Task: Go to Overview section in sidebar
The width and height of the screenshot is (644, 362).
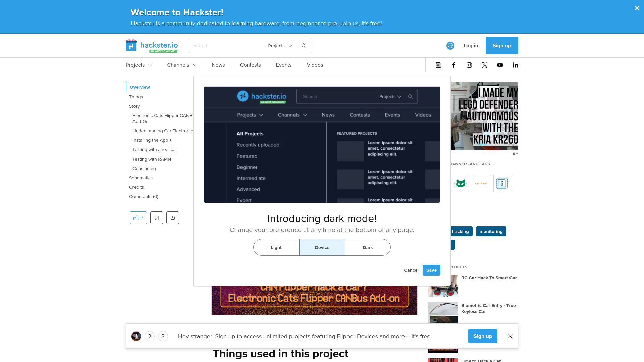Action: click(140, 87)
